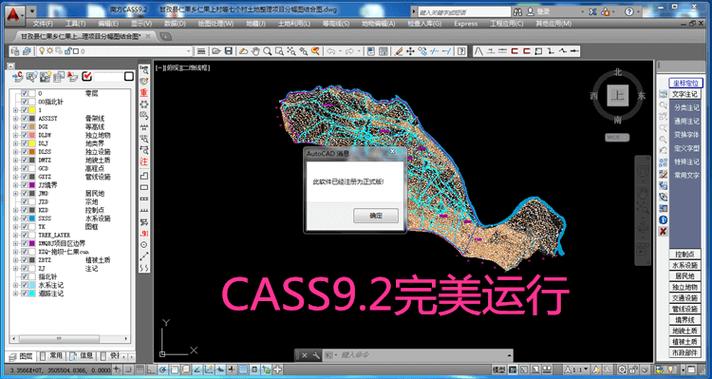Click the ViewCube 上 top face
This screenshot has height=379, width=712.
618,95
